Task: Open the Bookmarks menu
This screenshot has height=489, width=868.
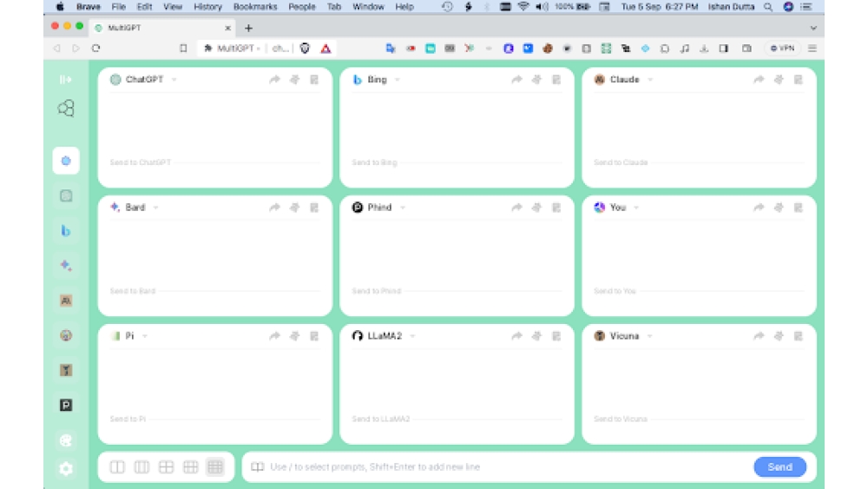Action: [x=255, y=7]
